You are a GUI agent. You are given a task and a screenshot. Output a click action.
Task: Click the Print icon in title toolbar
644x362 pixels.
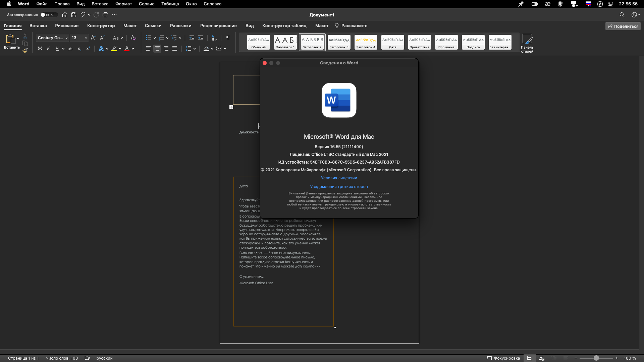105,15
